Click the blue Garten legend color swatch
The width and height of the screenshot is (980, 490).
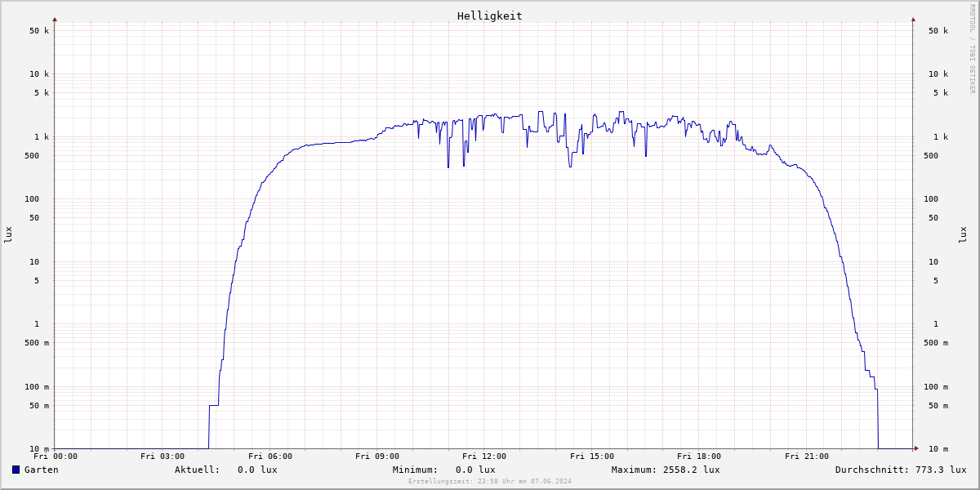[x=16, y=470]
